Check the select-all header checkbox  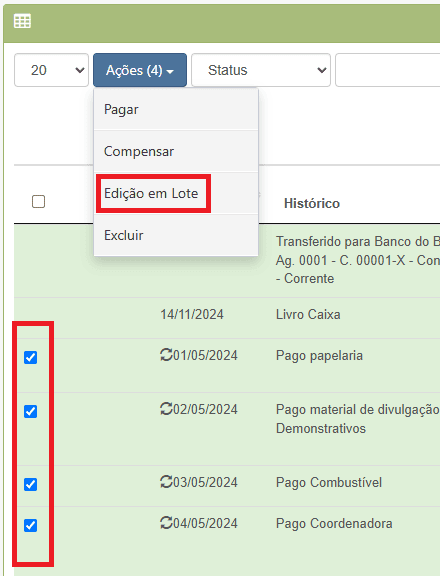[39, 202]
